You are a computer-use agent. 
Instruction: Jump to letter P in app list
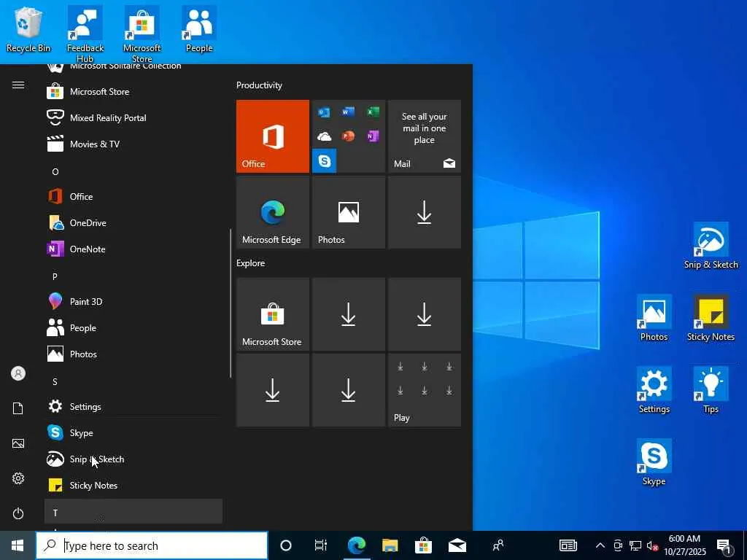pyautogui.click(x=133, y=276)
